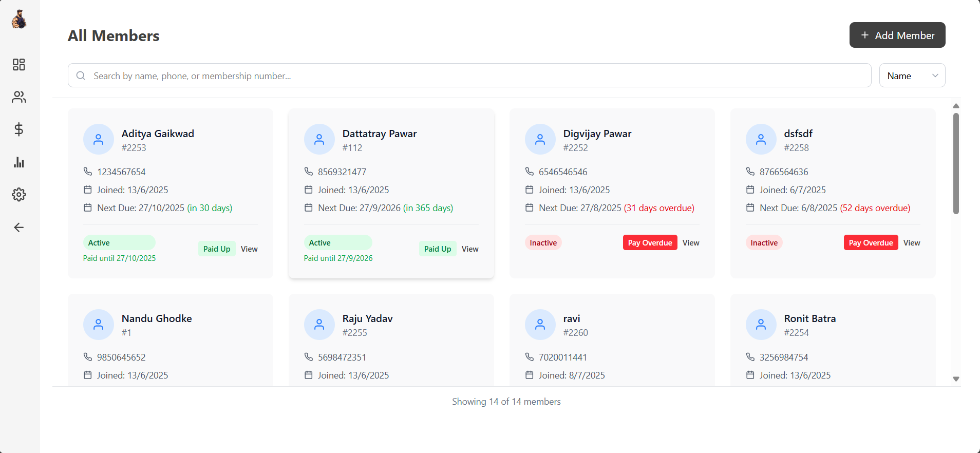Click dsfsdf's avatar icon
The width and height of the screenshot is (980, 453).
tap(761, 139)
